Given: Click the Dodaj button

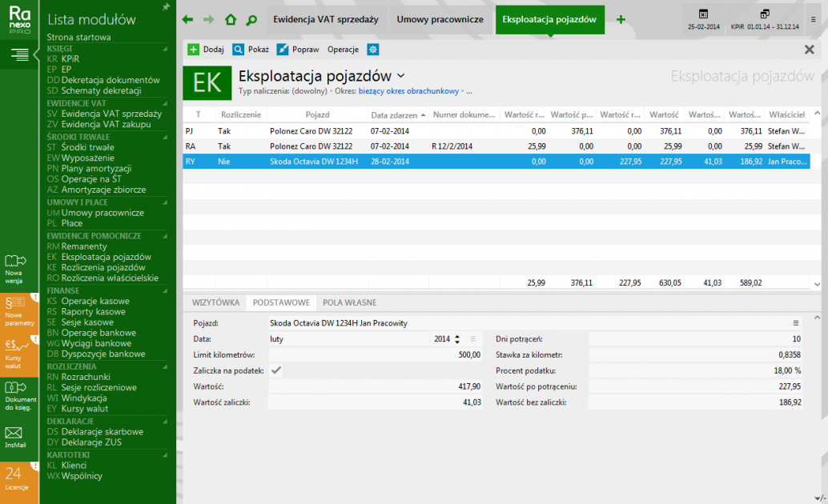Looking at the screenshot, I should pos(206,50).
